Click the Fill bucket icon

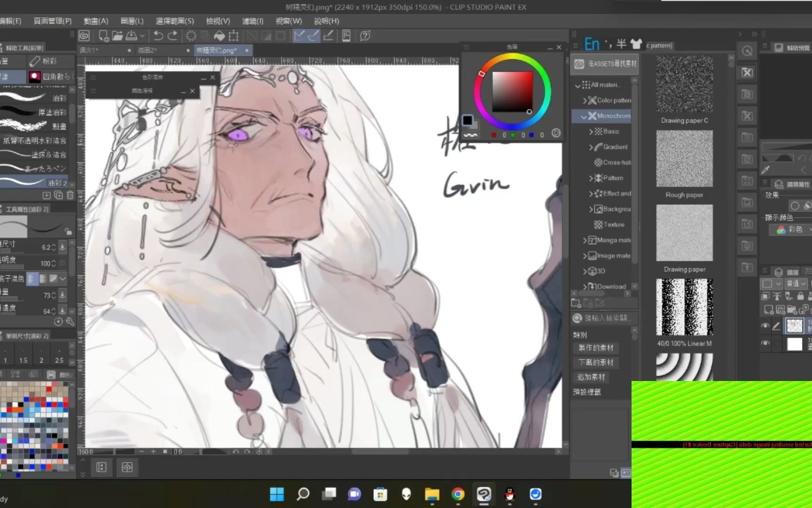[x=219, y=36]
